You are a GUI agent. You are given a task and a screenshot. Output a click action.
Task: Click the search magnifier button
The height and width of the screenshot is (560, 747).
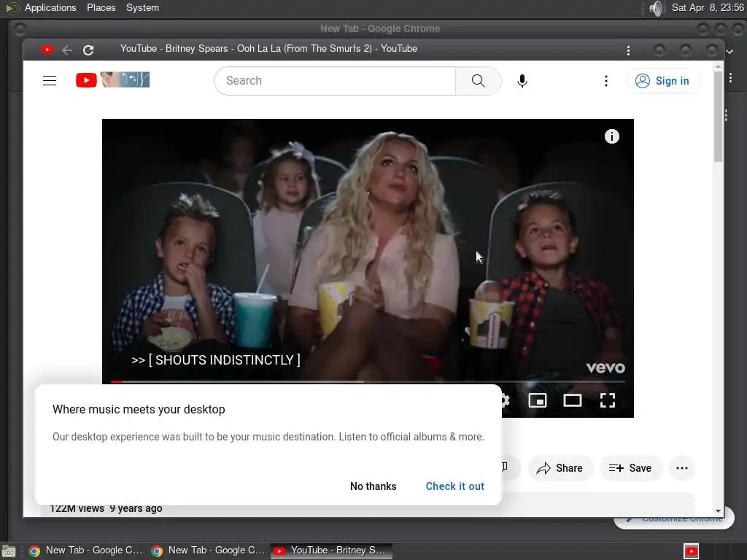[x=479, y=81]
